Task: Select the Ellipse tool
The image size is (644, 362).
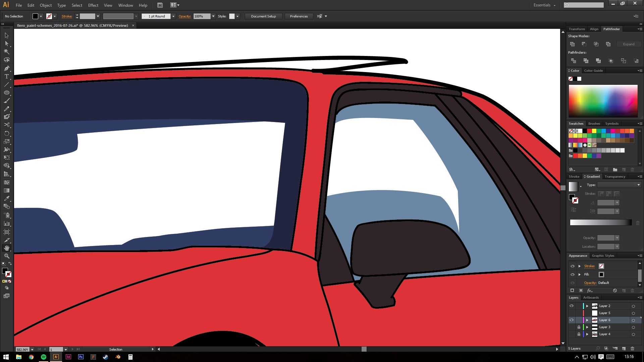Action: pos(6,93)
